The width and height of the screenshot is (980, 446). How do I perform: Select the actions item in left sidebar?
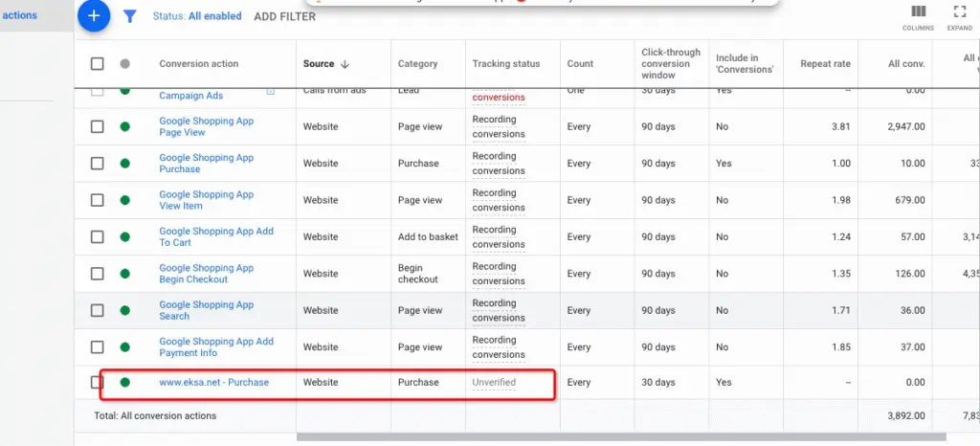[x=19, y=15]
